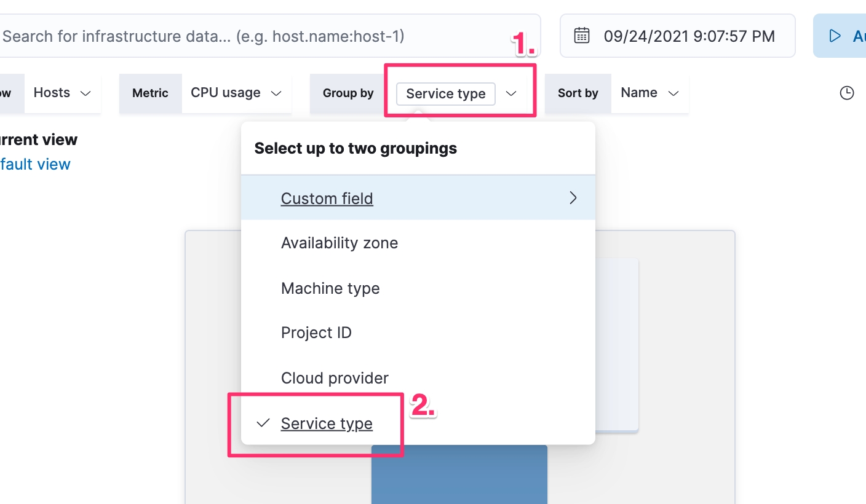
Task: Open the CPU usage metric dropdown
Action: (236, 93)
